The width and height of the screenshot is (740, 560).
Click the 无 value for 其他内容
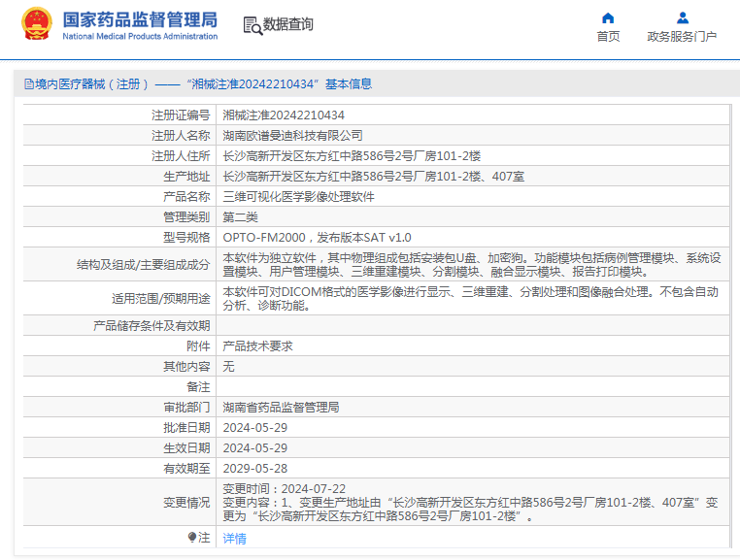pyautogui.click(x=228, y=367)
